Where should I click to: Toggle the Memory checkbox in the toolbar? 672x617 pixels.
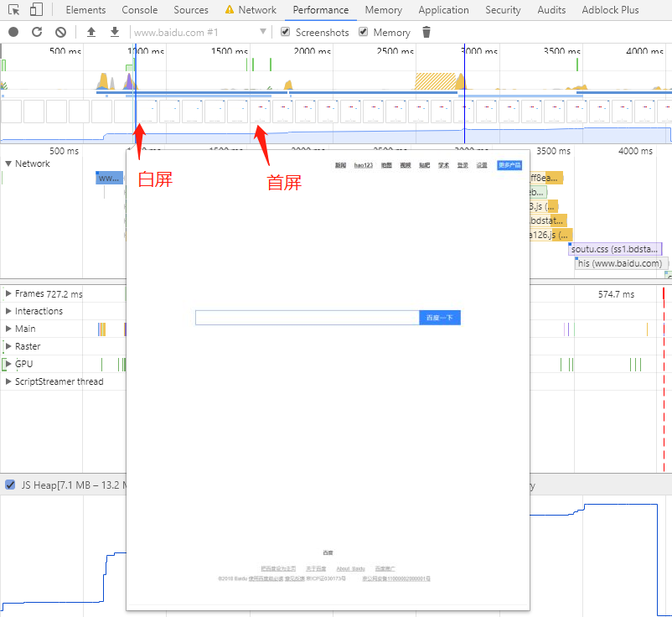pos(364,32)
